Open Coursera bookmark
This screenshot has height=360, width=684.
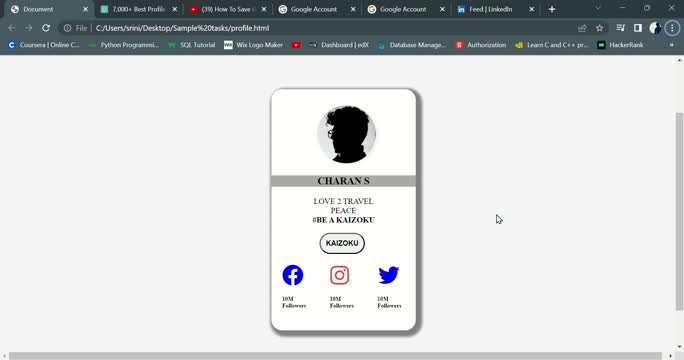tap(44, 45)
